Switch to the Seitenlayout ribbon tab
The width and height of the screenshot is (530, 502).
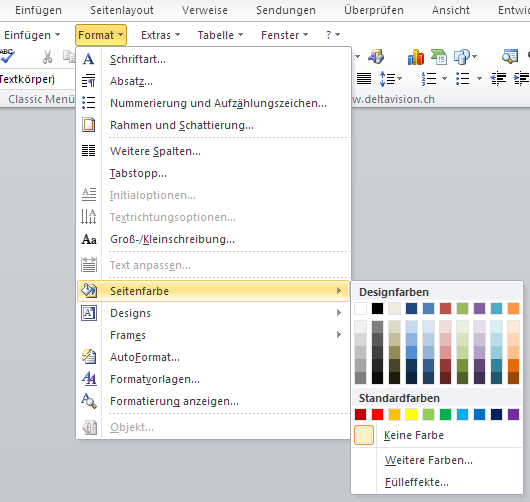(122, 10)
